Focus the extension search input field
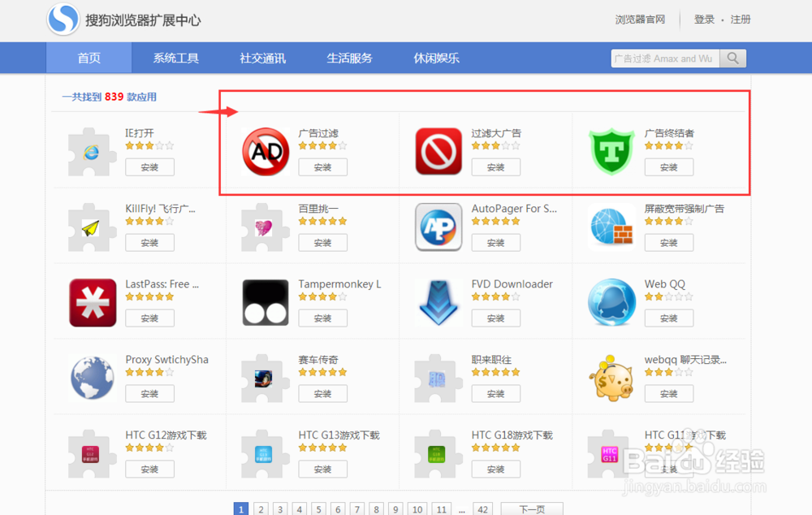This screenshot has height=515, width=812. 666,58
